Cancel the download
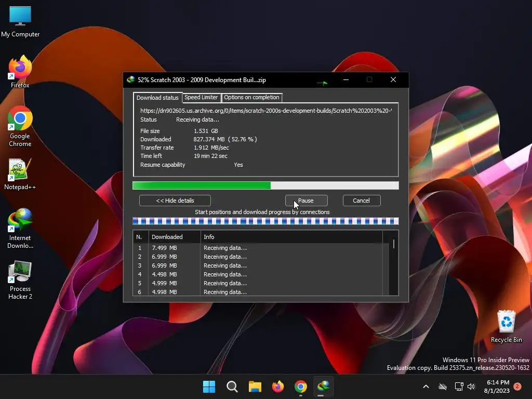532x399 pixels. coord(362,201)
